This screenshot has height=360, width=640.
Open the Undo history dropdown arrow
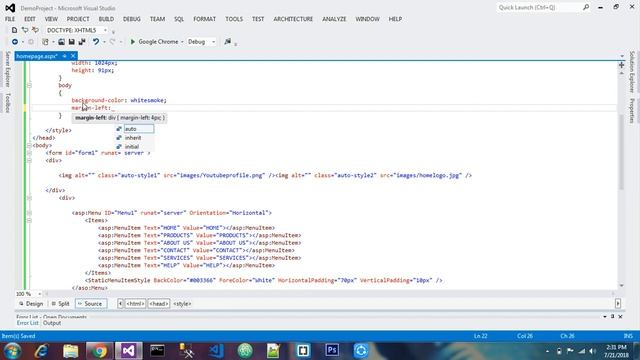pos(104,42)
